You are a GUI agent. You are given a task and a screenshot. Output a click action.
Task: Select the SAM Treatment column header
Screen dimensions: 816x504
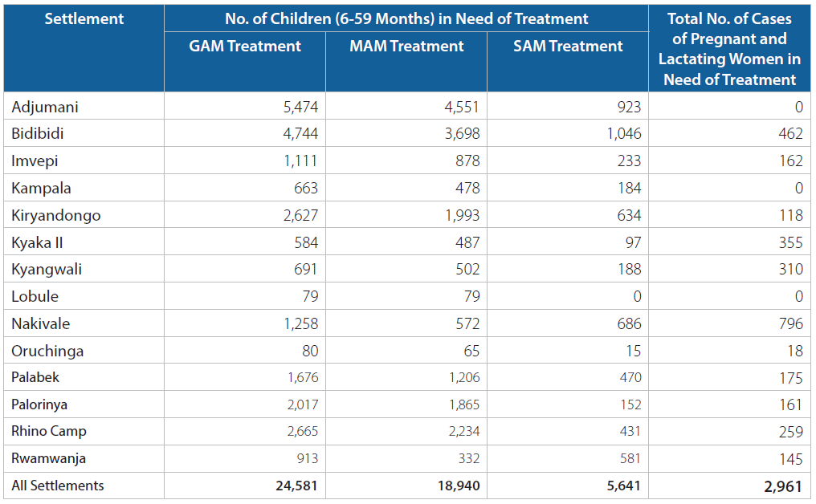pos(568,47)
